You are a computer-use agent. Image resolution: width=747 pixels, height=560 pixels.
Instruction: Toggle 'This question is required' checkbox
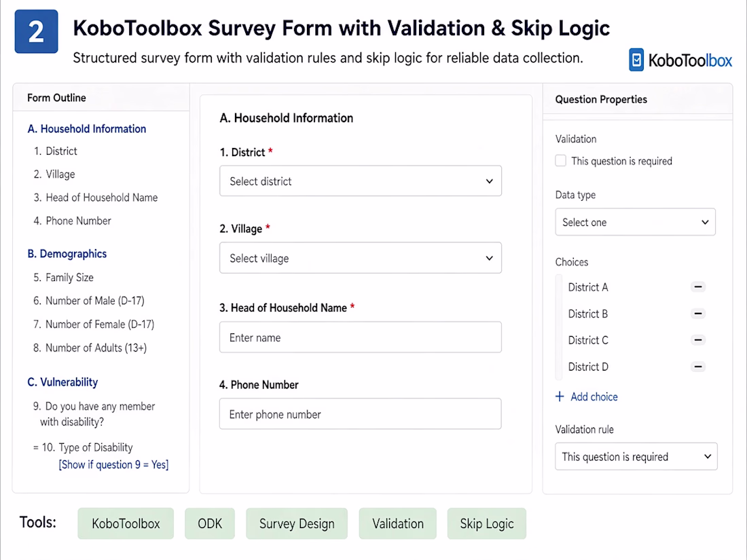(561, 160)
